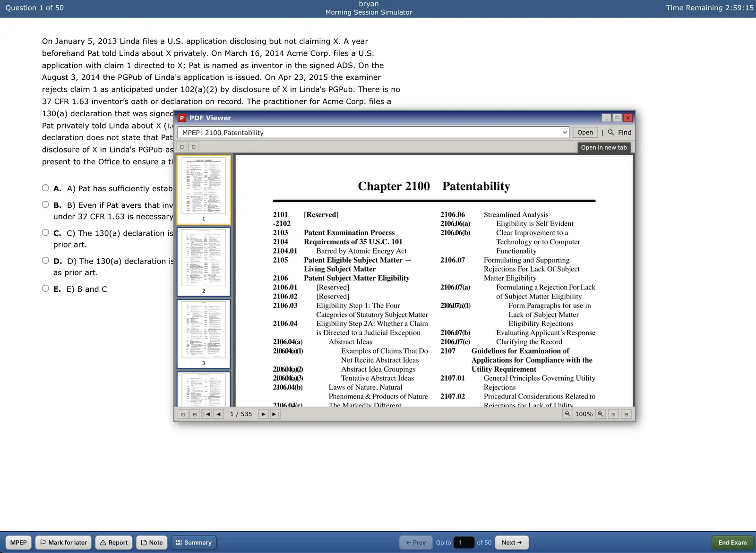The height and width of the screenshot is (553, 756).
Task: End the exam with End Exam
Action: tap(732, 543)
